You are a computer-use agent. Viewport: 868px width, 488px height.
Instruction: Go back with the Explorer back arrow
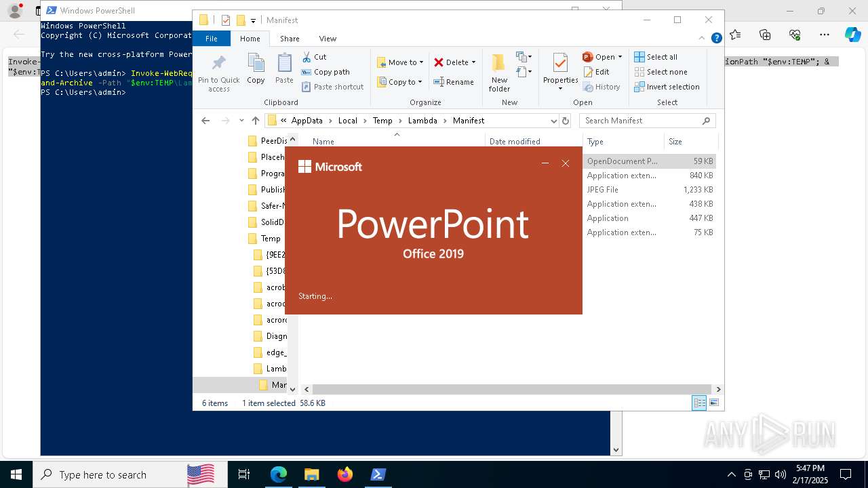point(205,121)
